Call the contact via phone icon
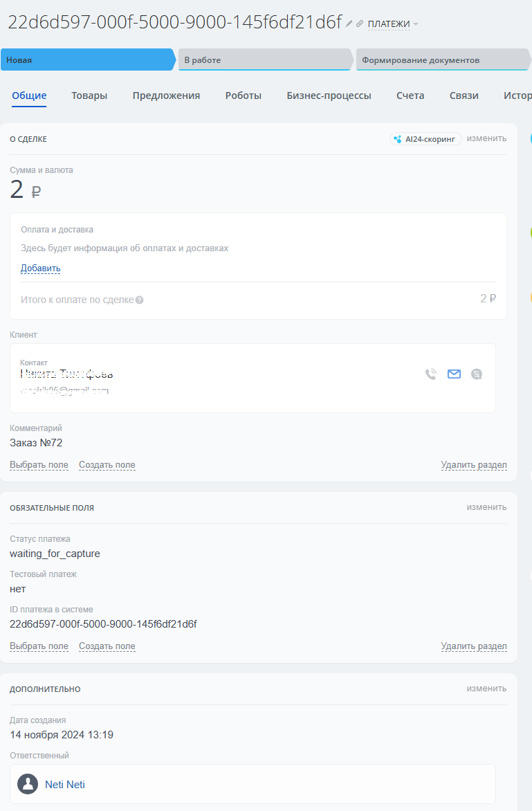The width and height of the screenshot is (532, 811). click(x=431, y=374)
